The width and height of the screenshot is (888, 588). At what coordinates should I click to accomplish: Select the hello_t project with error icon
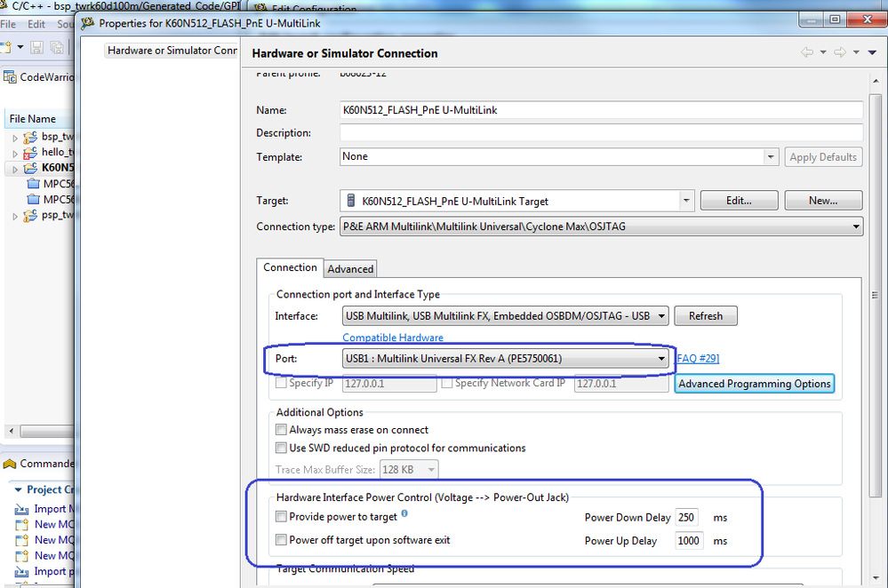(30, 152)
